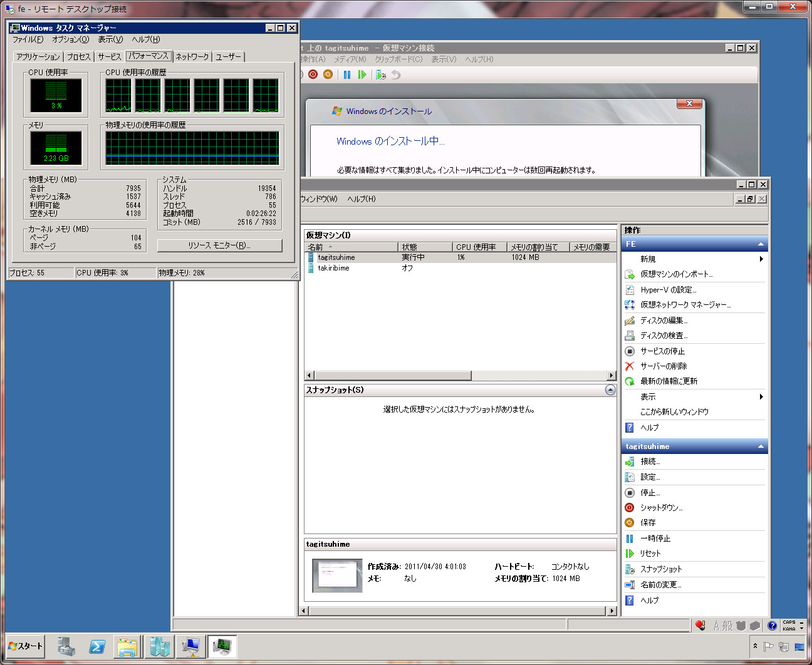Open PowerShell from the taskbar
The image size is (812, 665).
click(97, 646)
